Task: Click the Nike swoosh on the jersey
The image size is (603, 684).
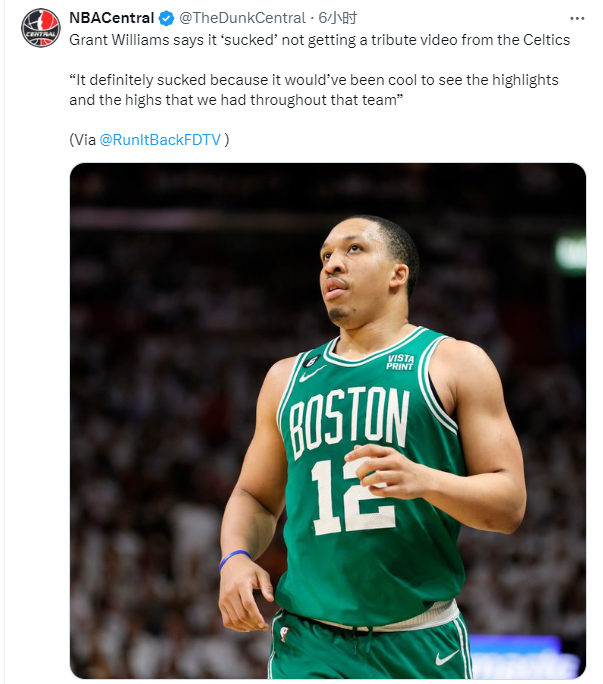Action: point(311,374)
